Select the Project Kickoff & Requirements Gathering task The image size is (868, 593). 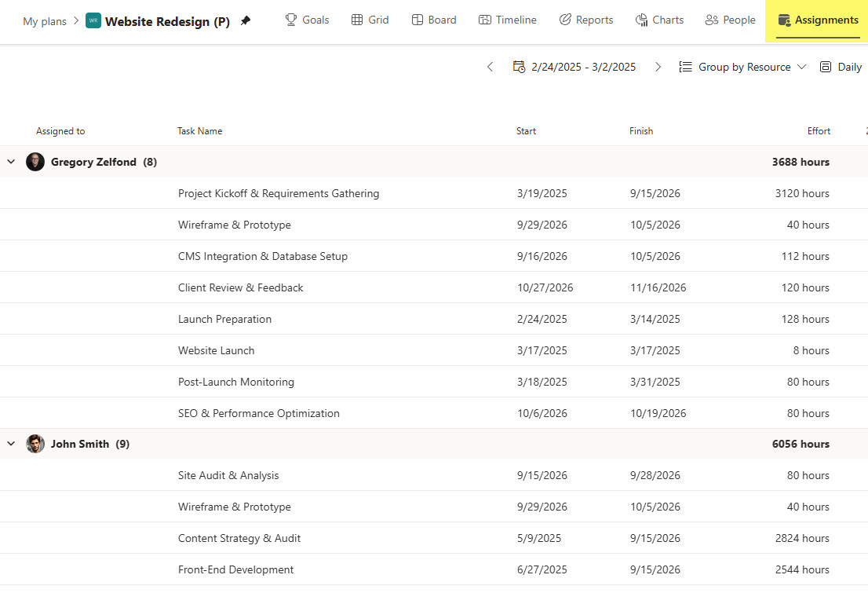coord(279,193)
